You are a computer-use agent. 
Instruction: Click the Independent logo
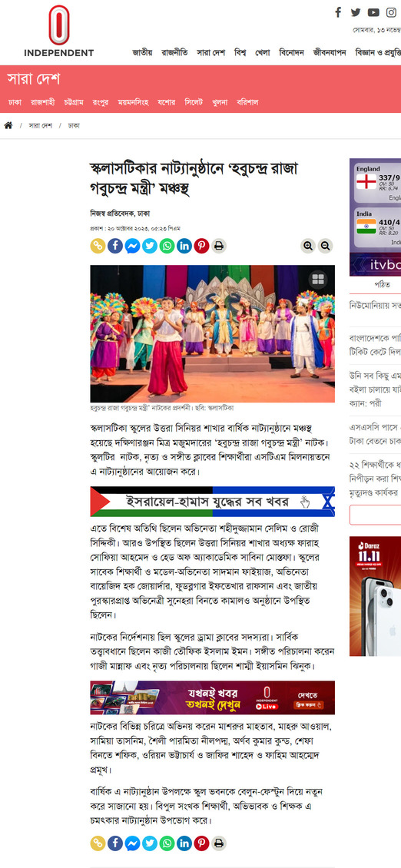pyautogui.click(x=58, y=31)
